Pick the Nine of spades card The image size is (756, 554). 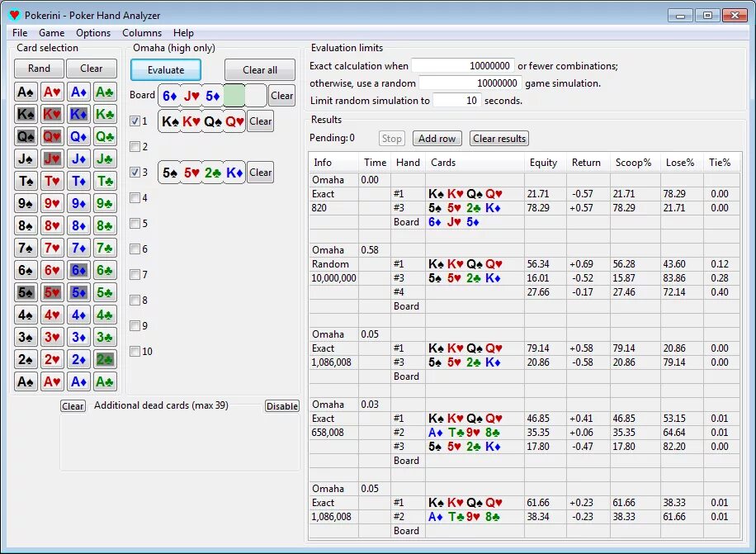26,203
